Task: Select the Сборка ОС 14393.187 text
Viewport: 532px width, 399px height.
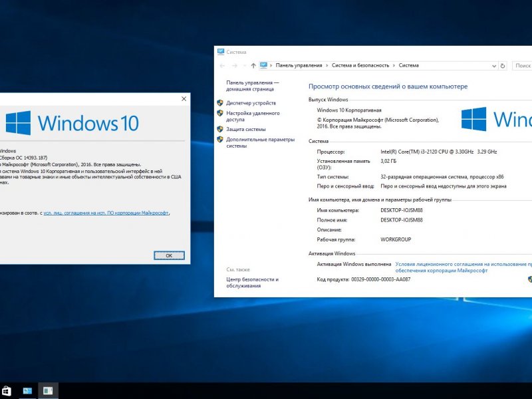Action: pyautogui.click(x=23, y=158)
